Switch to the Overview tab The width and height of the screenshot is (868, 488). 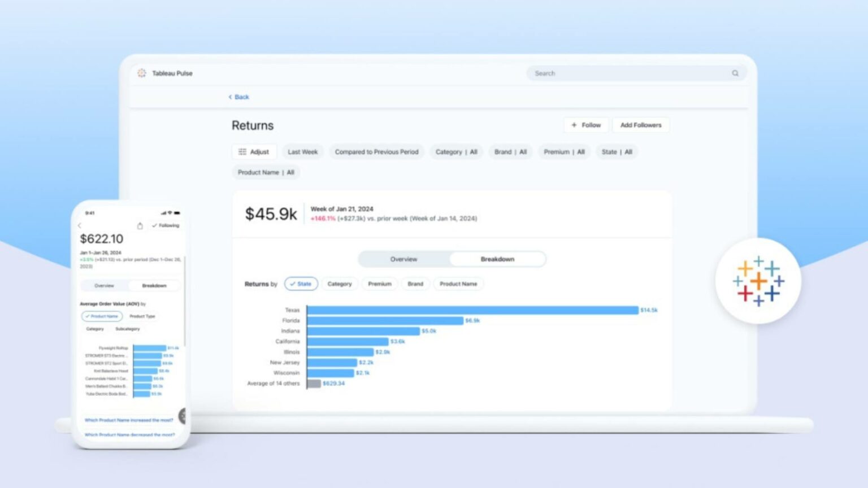click(x=403, y=259)
